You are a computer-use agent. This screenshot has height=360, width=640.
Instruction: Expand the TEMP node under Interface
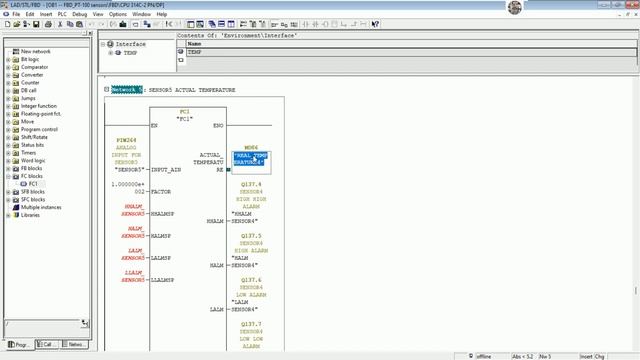click(x=111, y=53)
